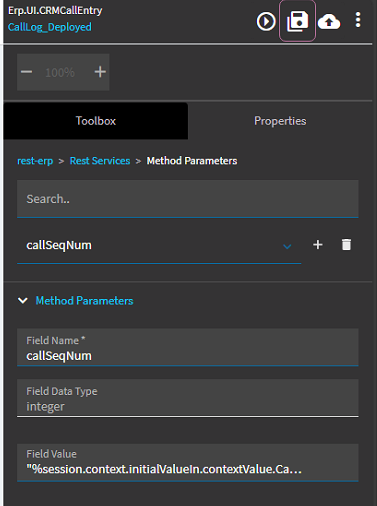Viewport: 377px width, 506px height.
Task: Switch to the Toolbox tab
Action: [x=96, y=121]
